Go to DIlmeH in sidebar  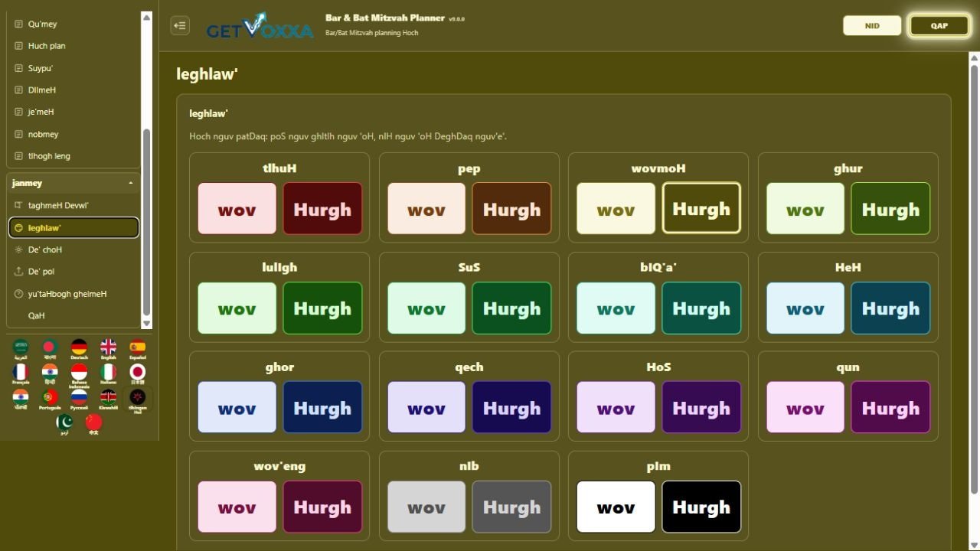point(73,90)
